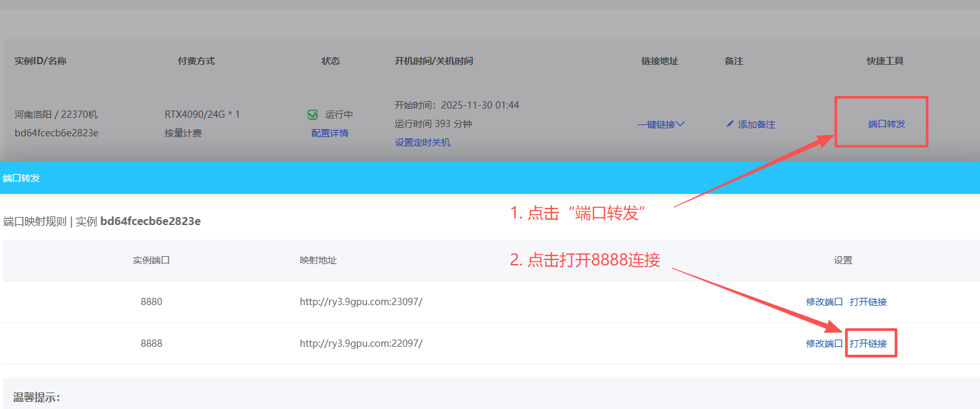Click 修改端口 for port 8888

pos(824,343)
